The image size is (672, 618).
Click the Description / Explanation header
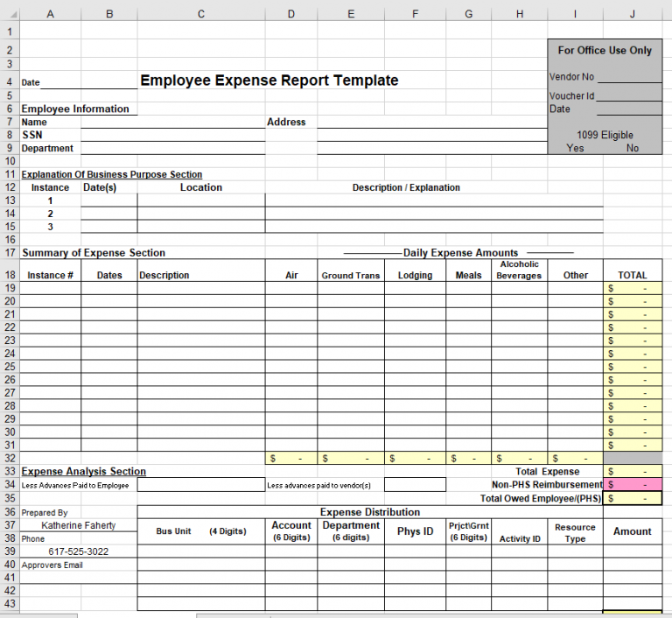[406, 187]
